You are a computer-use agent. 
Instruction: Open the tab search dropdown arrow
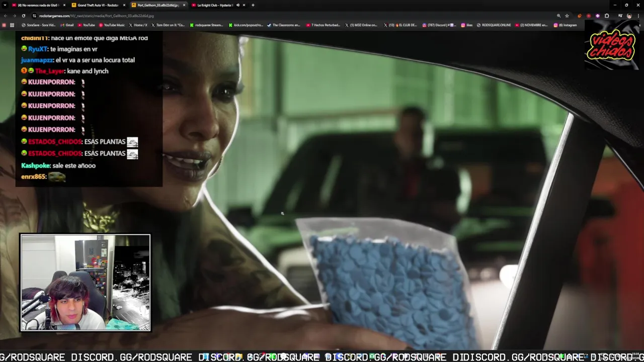point(6,5)
